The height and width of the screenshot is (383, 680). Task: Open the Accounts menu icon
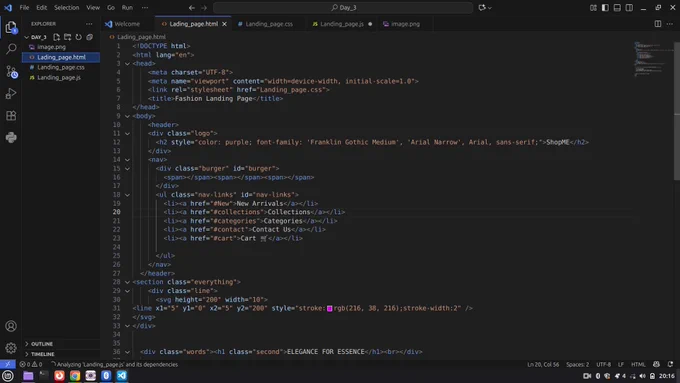click(x=11, y=326)
